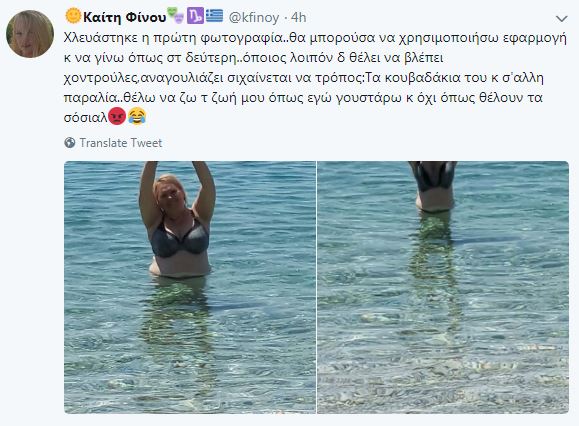Click the laughing tears emoji
Image resolution: width=579 pixels, height=426 pixels.
click(x=137, y=116)
